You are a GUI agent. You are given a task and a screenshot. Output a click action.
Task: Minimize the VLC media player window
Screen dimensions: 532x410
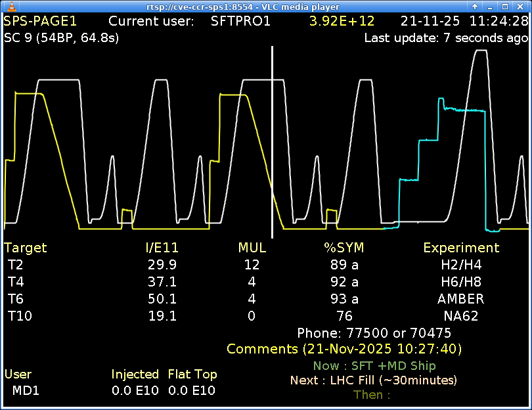pos(491,7)
